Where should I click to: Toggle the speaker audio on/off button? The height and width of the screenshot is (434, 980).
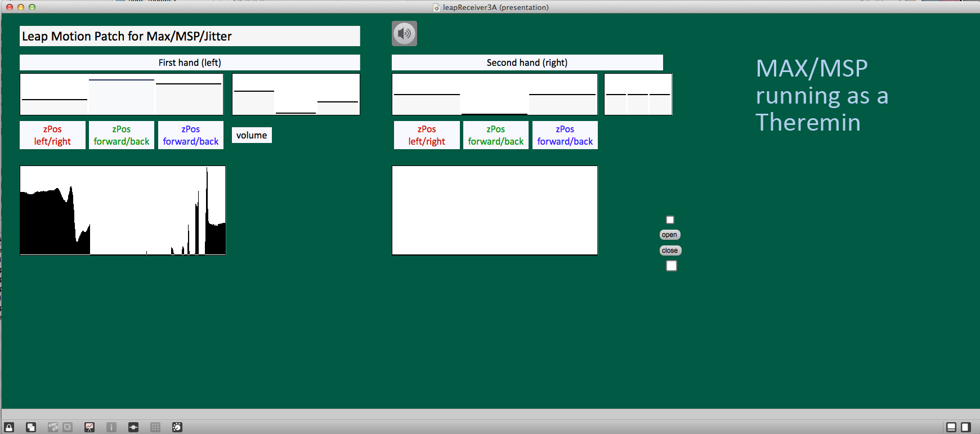click(404, 34)
